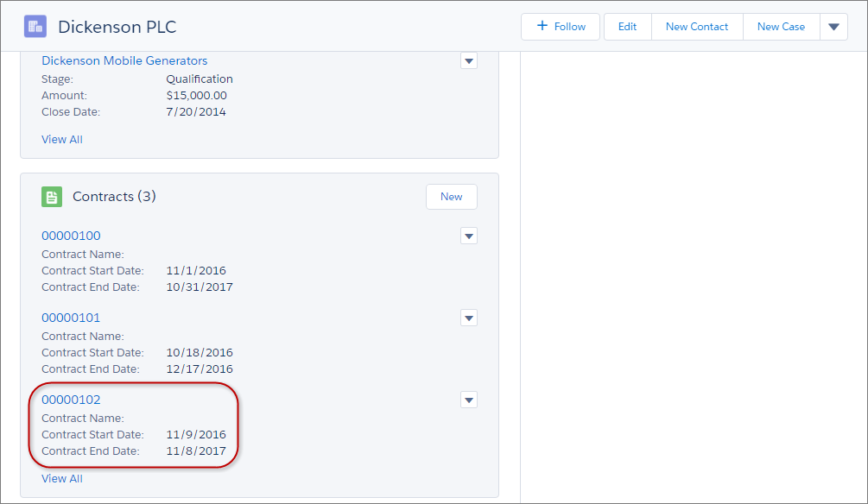This screenshot has width=868, height=504.
Task: Open Dickenson Mobile Generators opportunity link
Action: [124, 61]
